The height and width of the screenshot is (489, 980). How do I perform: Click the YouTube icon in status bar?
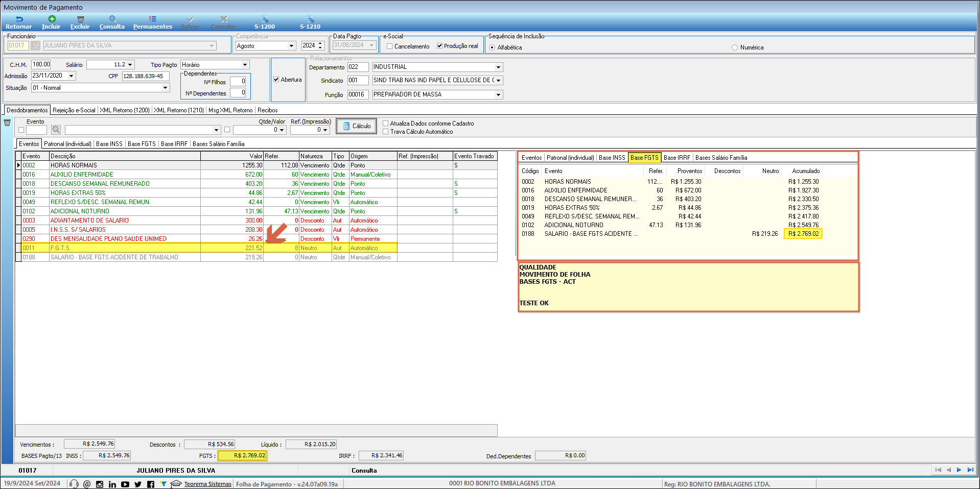click(125, 484)
